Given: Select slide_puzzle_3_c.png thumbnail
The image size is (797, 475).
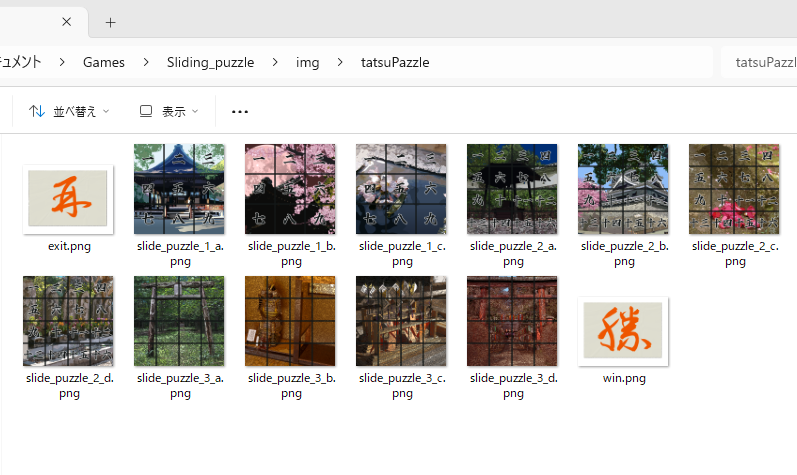Looking at the screenshot, I should [x=401, y=321].
